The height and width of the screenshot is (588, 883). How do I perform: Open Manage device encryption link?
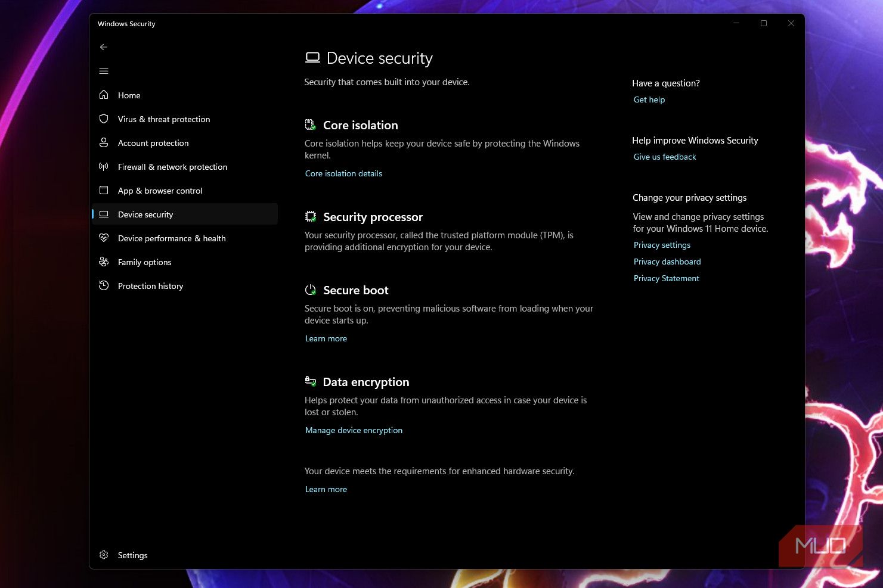354,430
